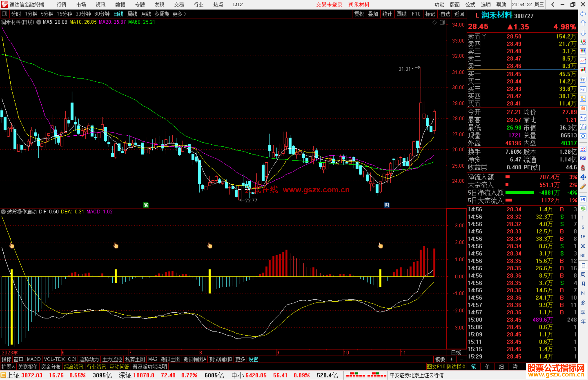The image size is (588, 380).
Task: Click the 财 marker on the chart timeline
Action: click(387, 205)
